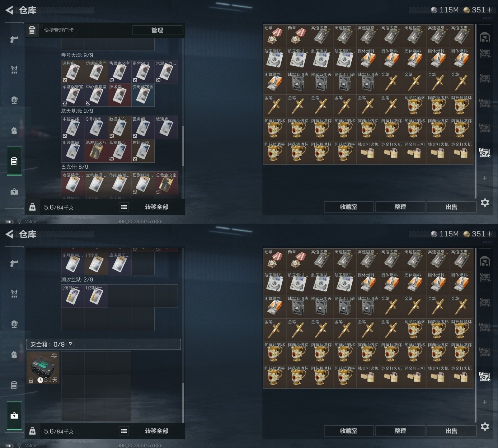The width and height of the screenshot is (498, 448).
Task: Click the 总裁会议室 gold keycard
Action: tap(166, 184)
